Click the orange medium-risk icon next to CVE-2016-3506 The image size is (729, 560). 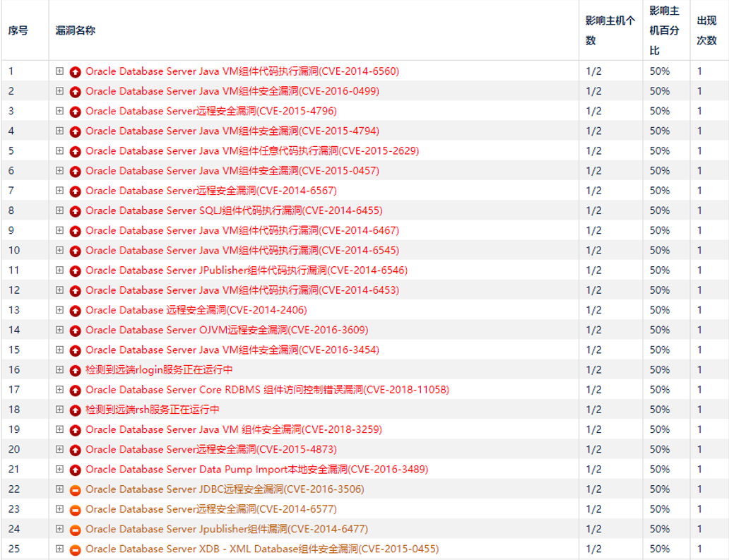pyautogui.click(x=76, y=489)
